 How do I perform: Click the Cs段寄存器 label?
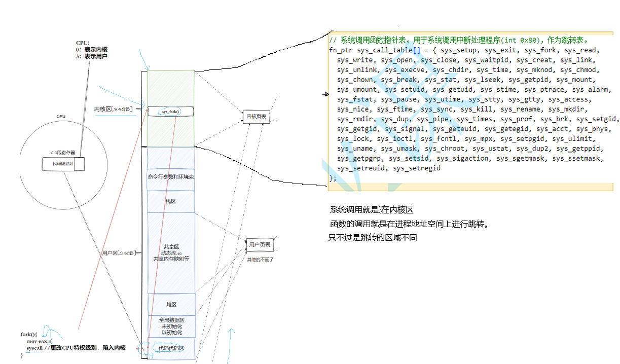click(63, 152)
